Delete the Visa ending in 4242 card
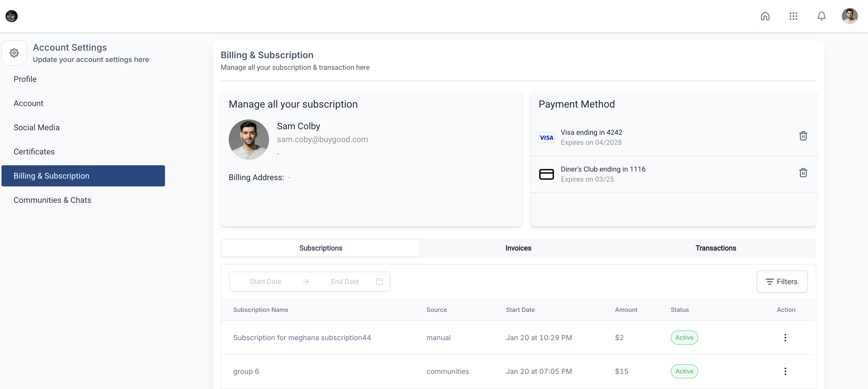Viewport: 868px width, 389px height. tap(803, 136)
